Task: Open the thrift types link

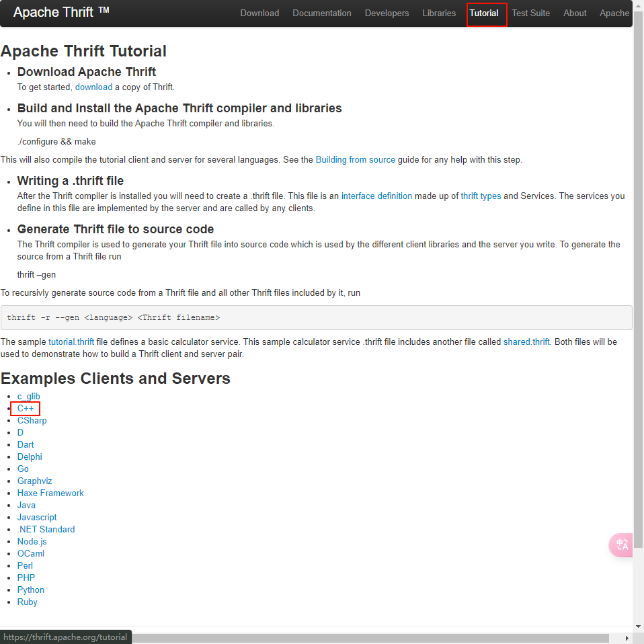Action: tap(481, 196)
